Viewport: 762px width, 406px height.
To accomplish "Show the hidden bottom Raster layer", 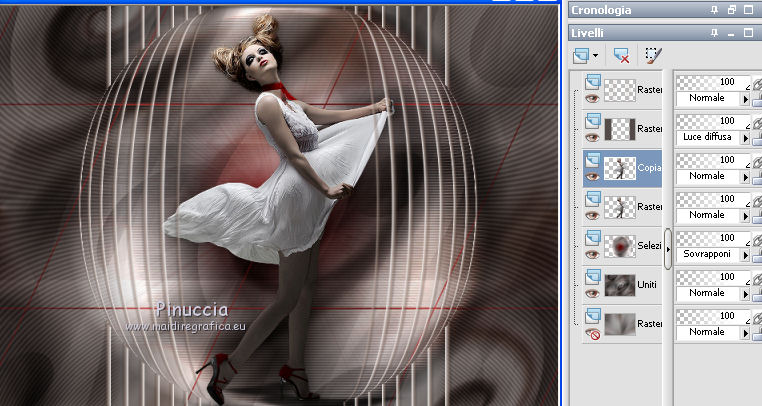I will pos(591,331).
